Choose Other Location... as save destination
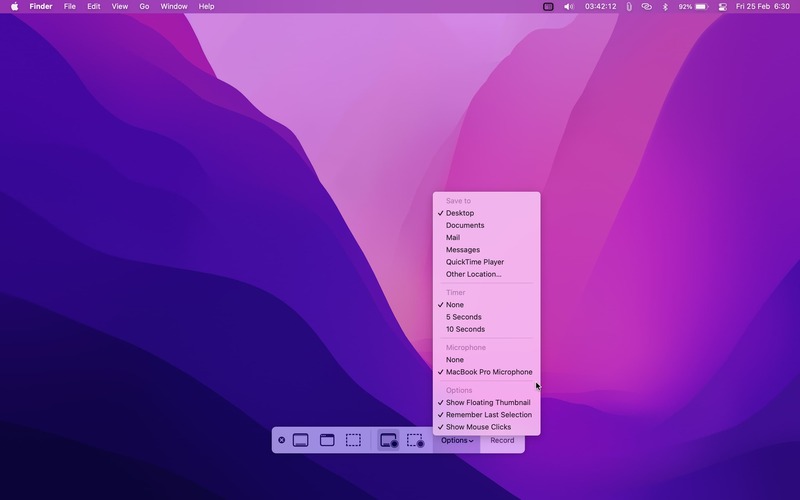Viewport: 800px width, 500px height. click(x=473, y=274)
